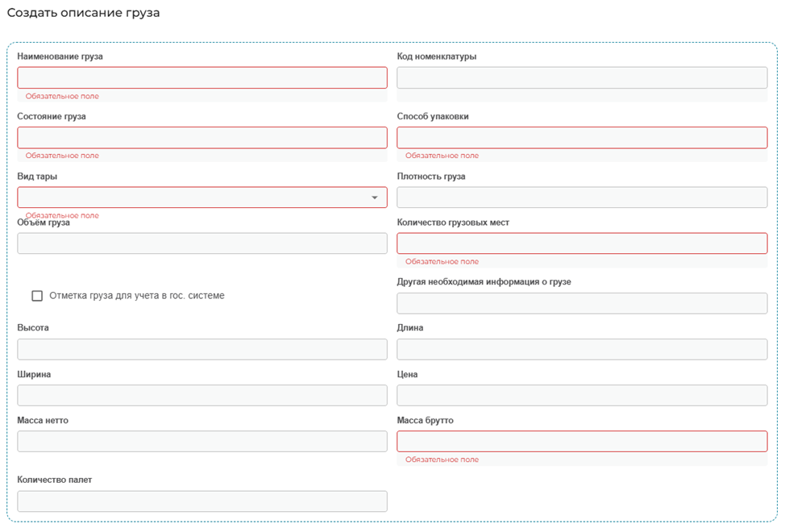This screenshot has height=532, width=785.
Task: Select the Цена field
Action: (581, 395)
